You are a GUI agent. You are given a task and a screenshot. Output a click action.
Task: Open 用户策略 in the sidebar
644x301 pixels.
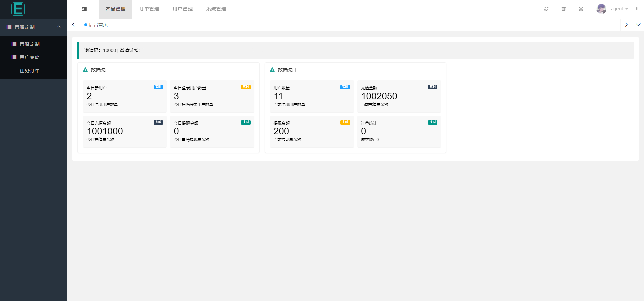(x=30, y=57)
